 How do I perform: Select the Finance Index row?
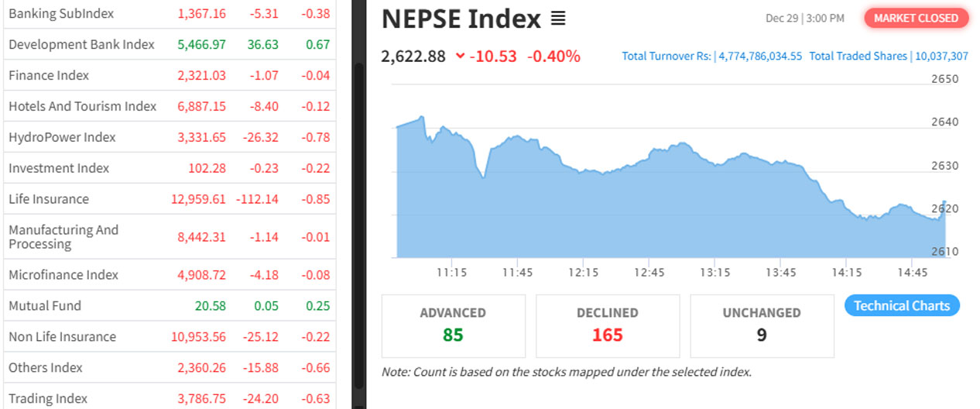tap(49, 76)
